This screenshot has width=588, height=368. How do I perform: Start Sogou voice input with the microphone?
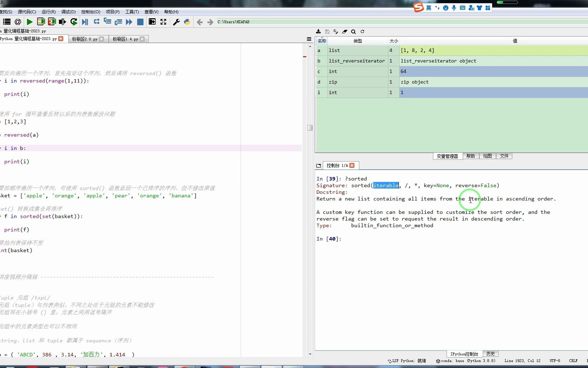point(454,8)
